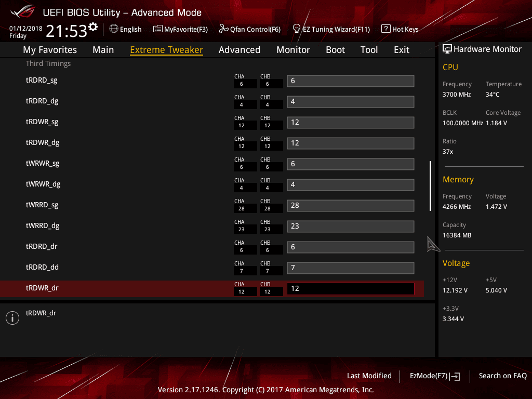The image size is (532, 399).
Task: Switch to the Boot tab
Action: 335,50
